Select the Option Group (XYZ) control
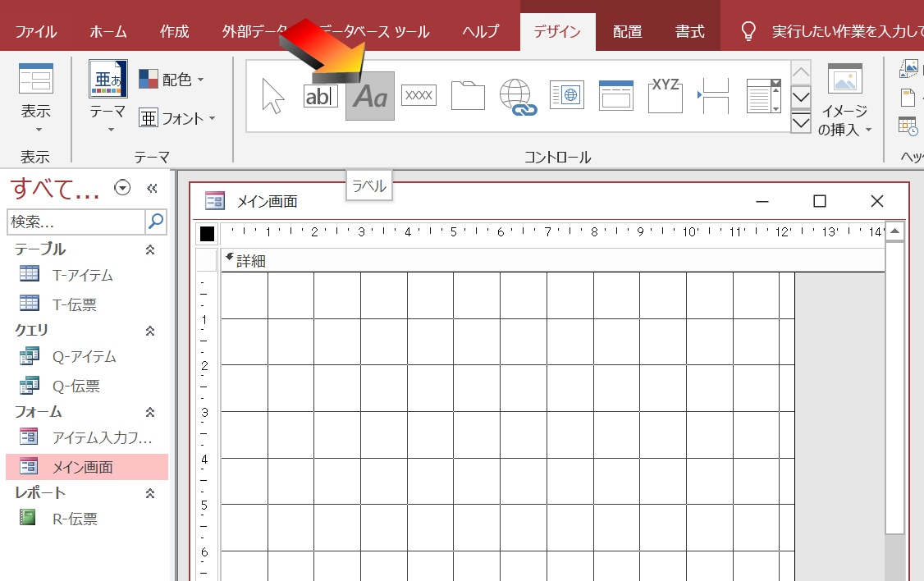Viewport: 924px width, 581px height. (x=666, y=95)
